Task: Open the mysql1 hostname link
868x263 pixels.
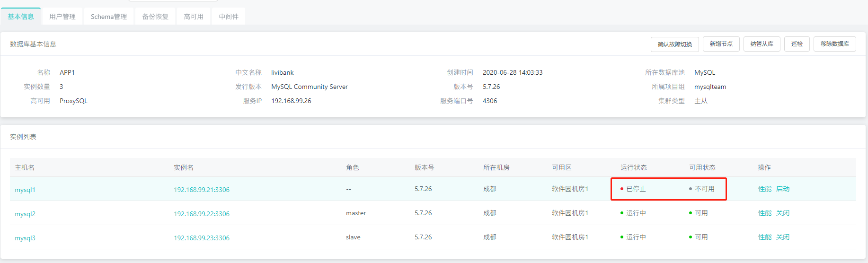Action: pos(25,190)
